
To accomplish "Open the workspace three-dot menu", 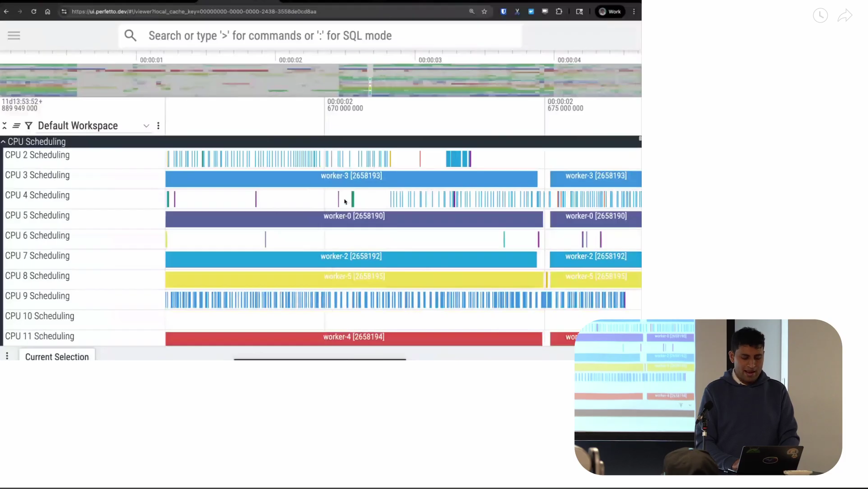I will (x=158, y=125).
